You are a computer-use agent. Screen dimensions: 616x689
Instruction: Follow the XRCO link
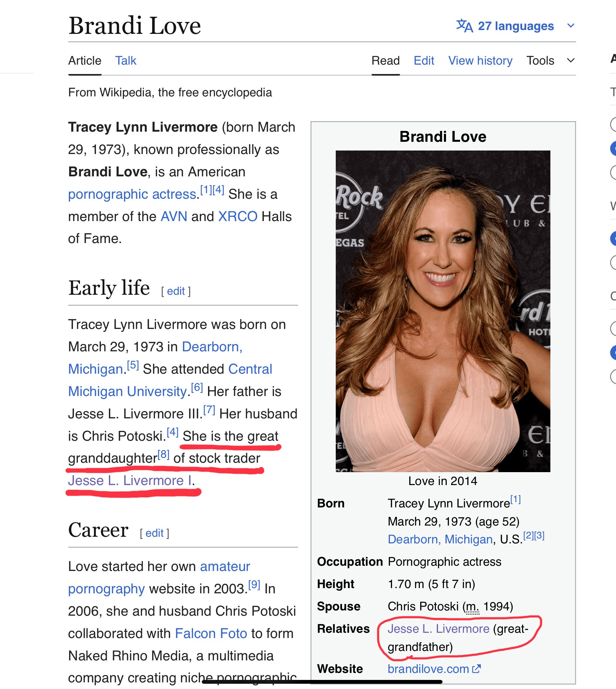pos(238,217)
